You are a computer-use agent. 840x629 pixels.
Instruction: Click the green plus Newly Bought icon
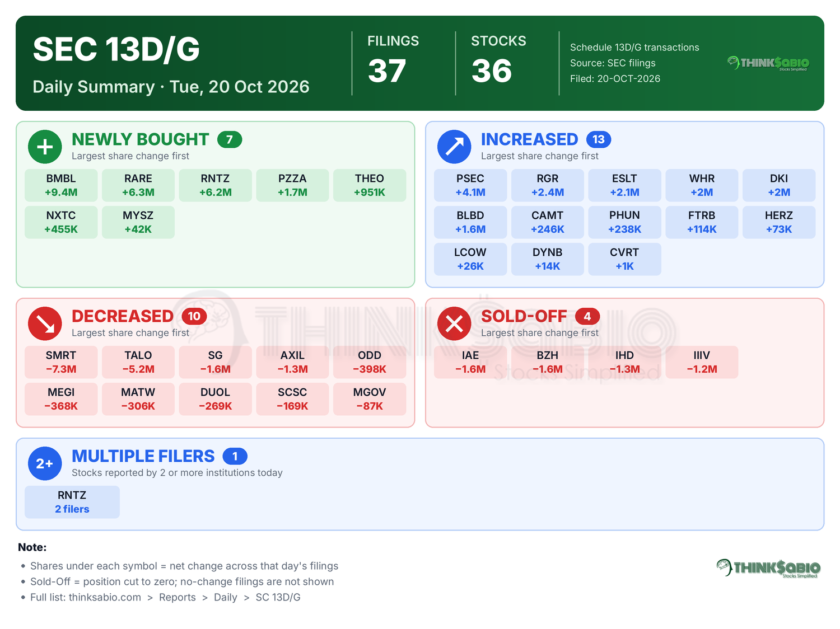pos(45,147)
